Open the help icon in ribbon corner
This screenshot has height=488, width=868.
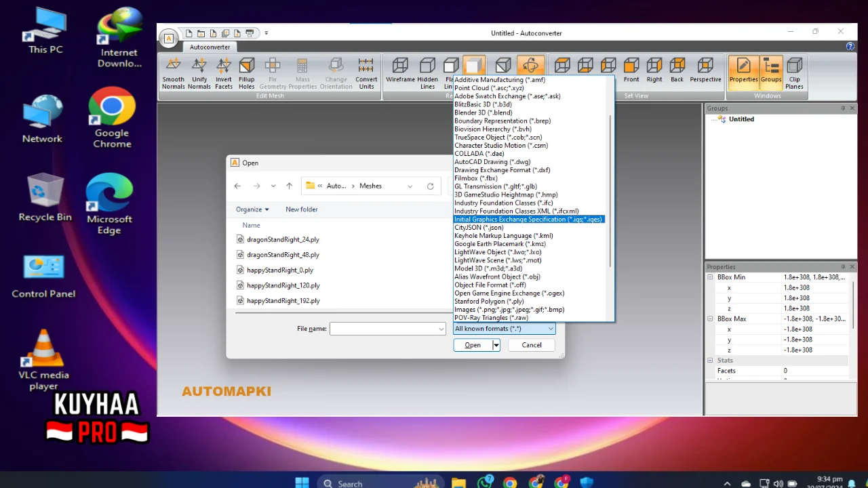[850, 47]
